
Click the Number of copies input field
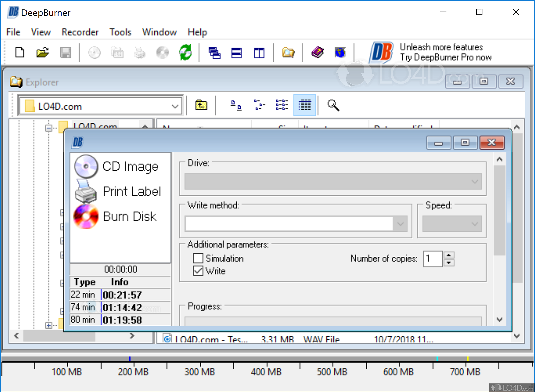(433, 259)
